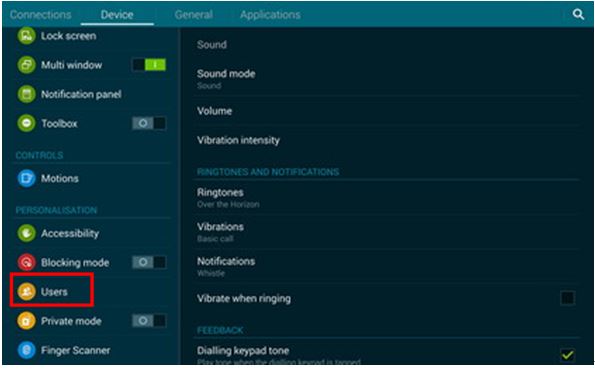Open Lock screen settings label
Image resolution: width=595 pixels, height=369 pixels.
(69, 36)
